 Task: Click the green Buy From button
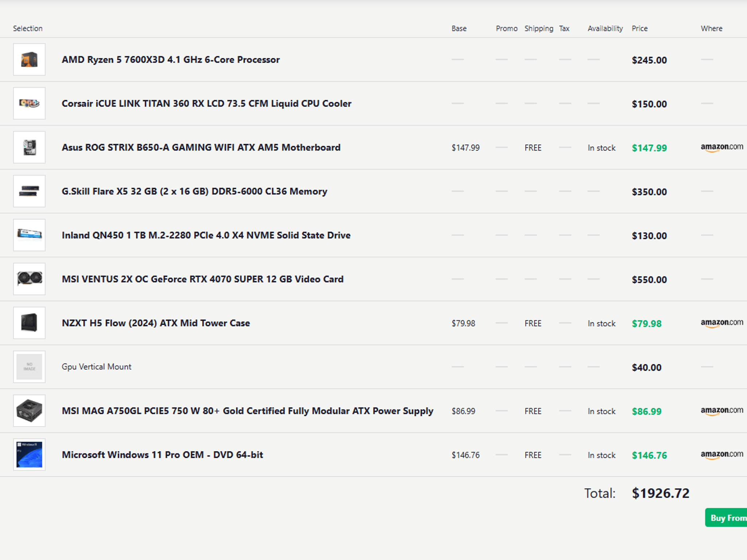[x=726, y=517]
